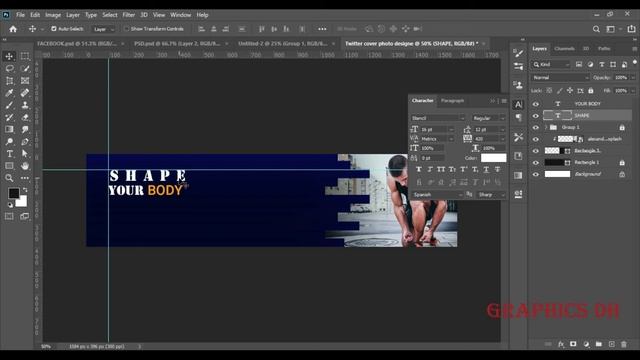
Task: Open the Regular font style dropdown
Action: click(x=489, y=118)
